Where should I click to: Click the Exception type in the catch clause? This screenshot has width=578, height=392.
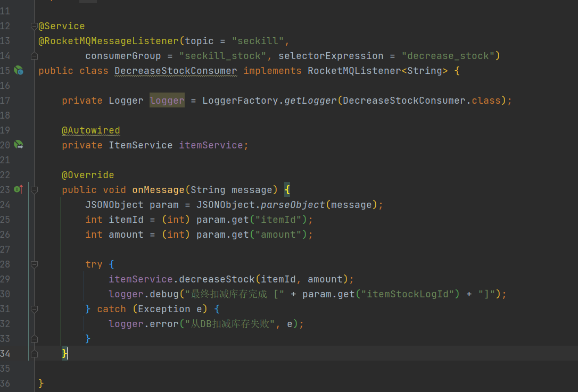point(164,309)
